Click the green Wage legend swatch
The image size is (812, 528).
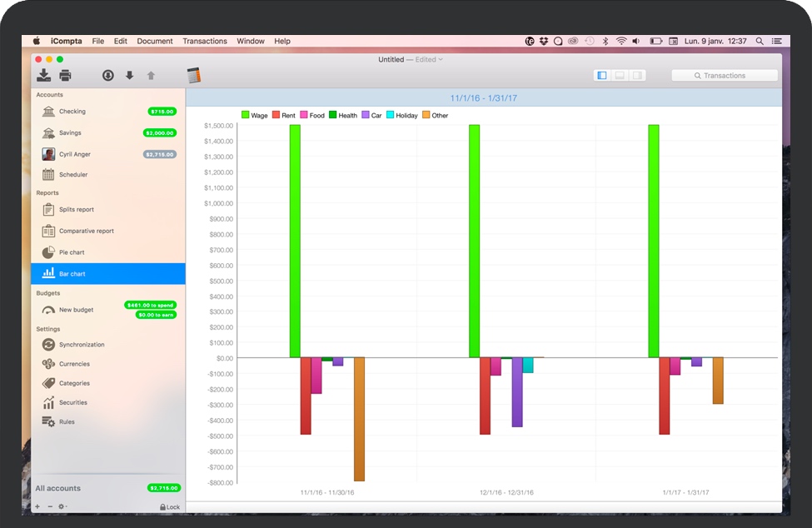246,115
